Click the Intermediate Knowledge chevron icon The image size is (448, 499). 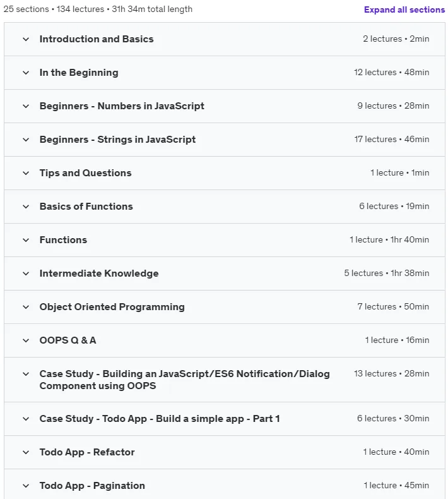26,274
